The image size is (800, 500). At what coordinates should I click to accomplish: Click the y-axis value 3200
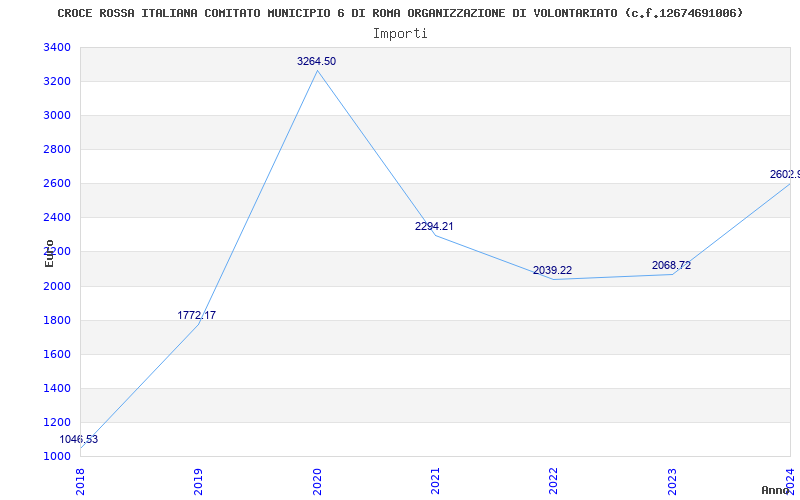pyautogui.click(x=57, y=82)
